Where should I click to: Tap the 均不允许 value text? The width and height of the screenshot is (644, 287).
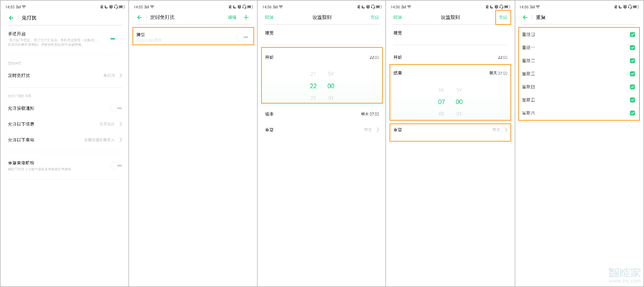click(107, 124)
